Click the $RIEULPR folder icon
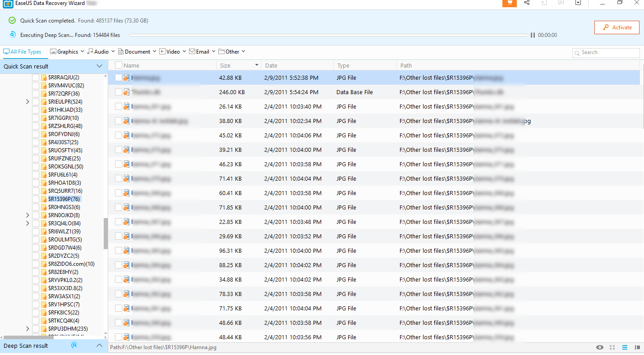 (44, 101)
